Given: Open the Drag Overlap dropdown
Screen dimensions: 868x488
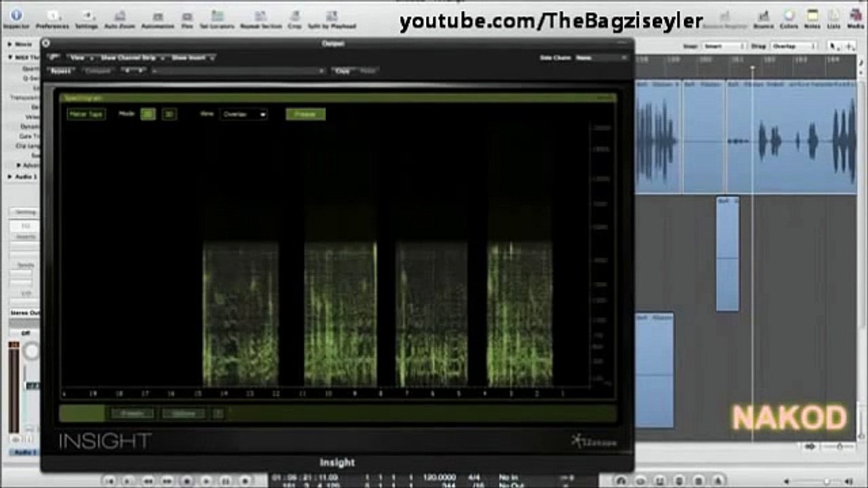Looking at the screenshot, I should coord(793,46).
